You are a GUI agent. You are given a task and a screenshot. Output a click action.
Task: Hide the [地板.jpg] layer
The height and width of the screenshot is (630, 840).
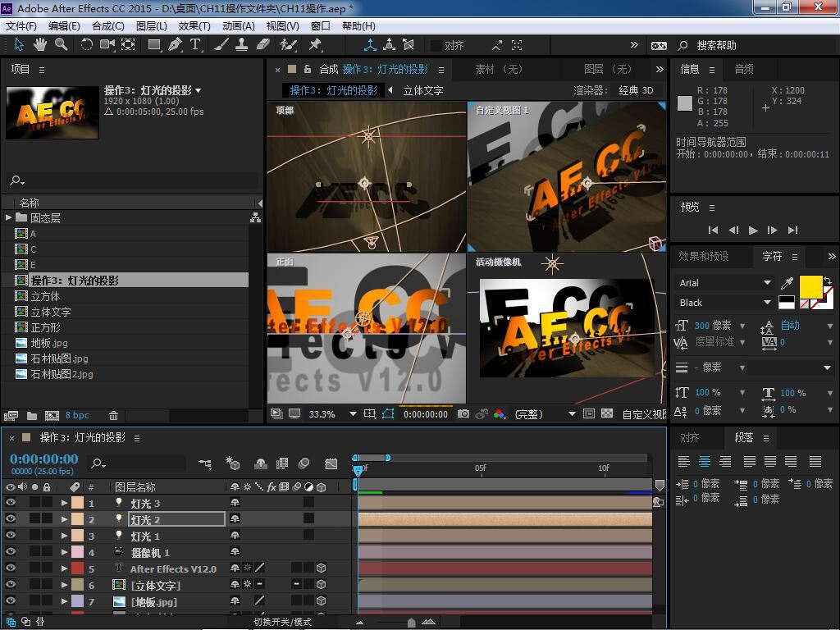point(10,601)
